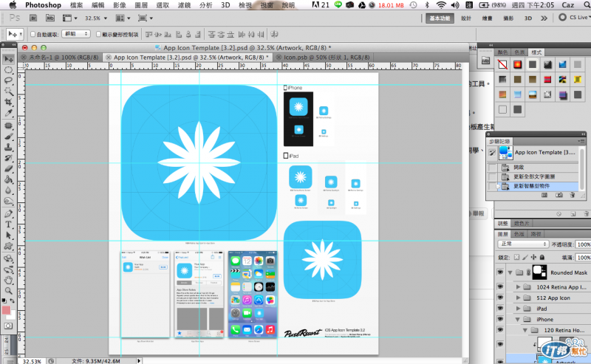Switch to the 攝影 workspace

click(508, 18)
